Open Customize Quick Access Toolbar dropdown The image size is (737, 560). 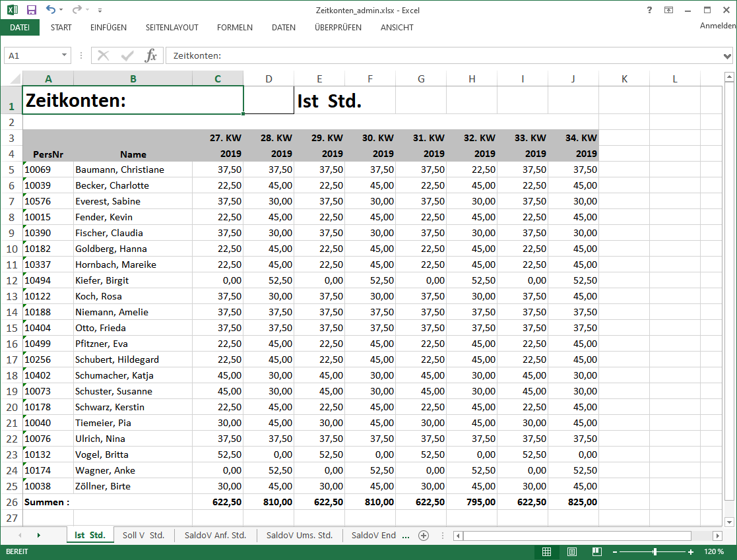100,11
